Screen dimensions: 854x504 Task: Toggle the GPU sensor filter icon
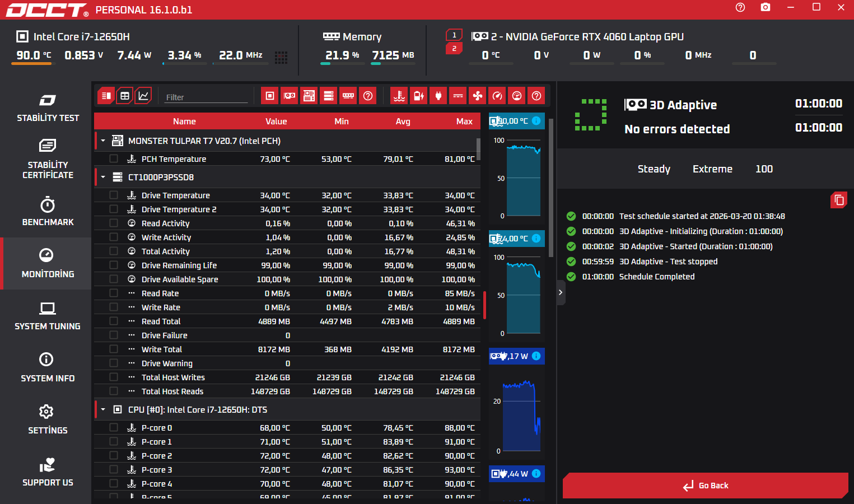pyautogui.click(x=290, y=96)
